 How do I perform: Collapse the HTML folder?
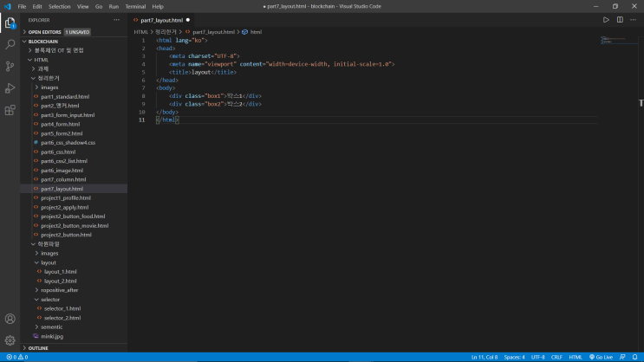coord(74,60)
